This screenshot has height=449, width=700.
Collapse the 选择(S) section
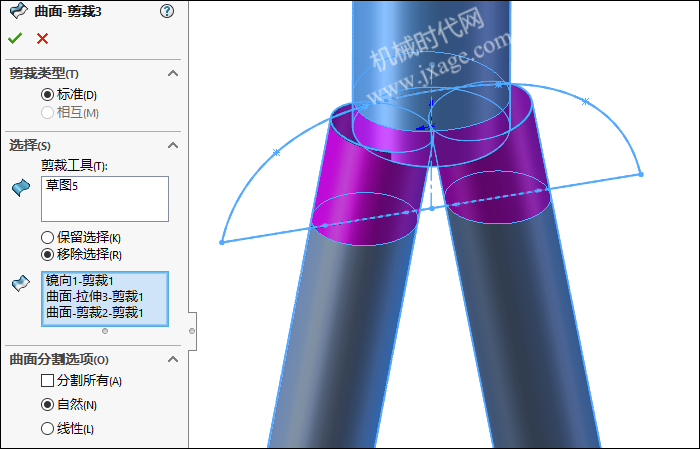(173, 145)
